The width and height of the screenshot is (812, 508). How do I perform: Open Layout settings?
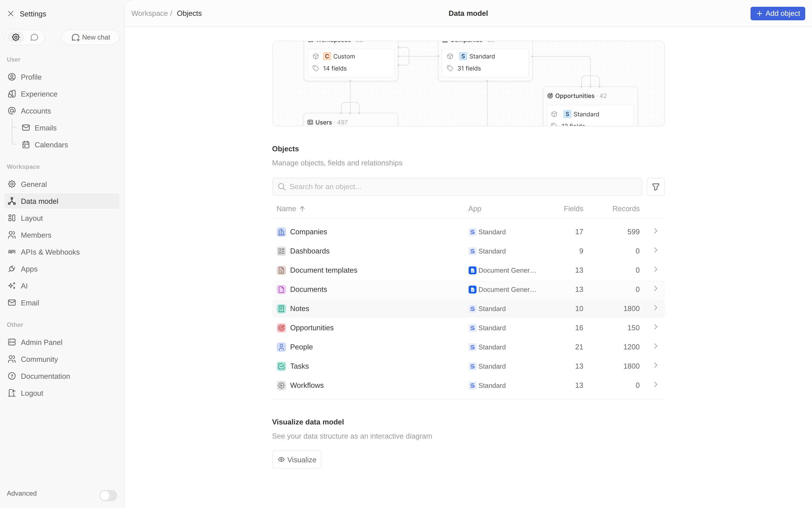[x=62, y=218]
